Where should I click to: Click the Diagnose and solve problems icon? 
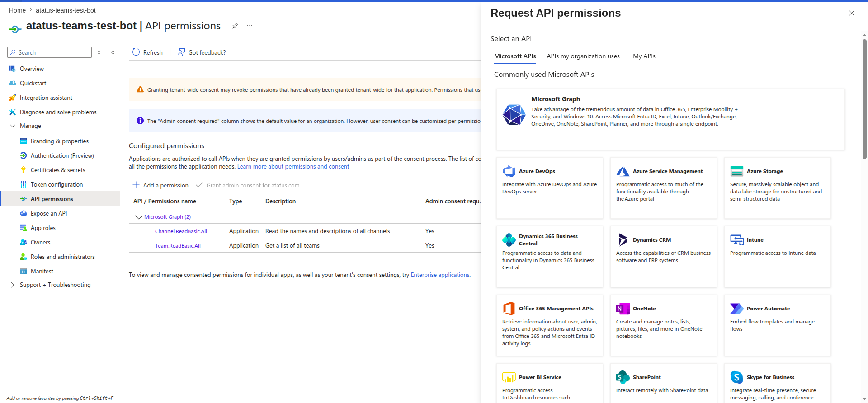[12, 112]
